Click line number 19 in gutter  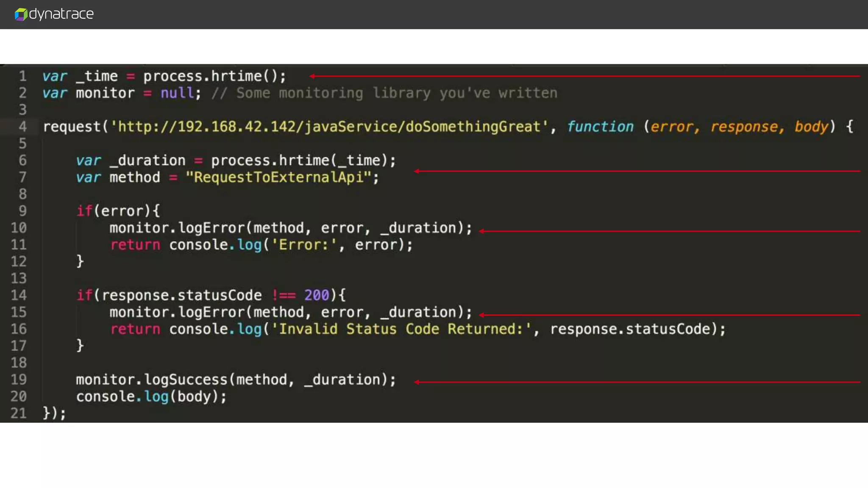[19, 380]
